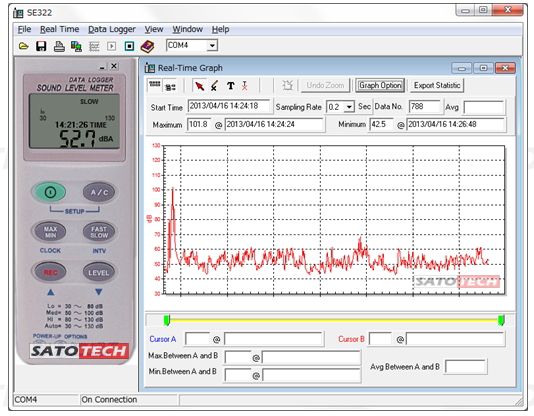Click the blue 'Cursor A' label
Image resolution: width=534 pixels, height=416 pixels.
[162, 339]
